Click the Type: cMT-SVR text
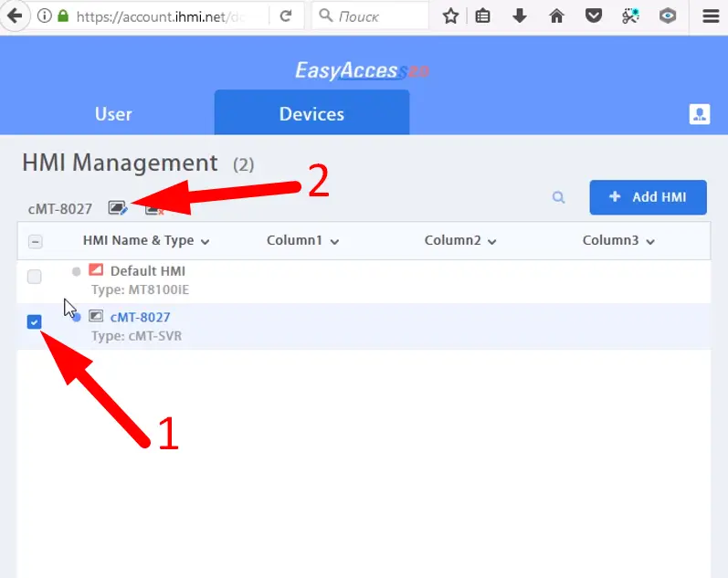 point(136,336)
